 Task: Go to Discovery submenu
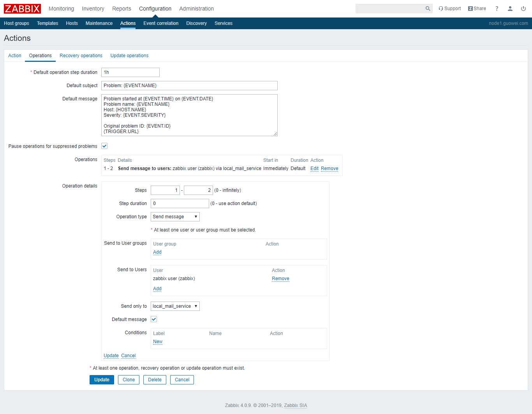point(196,23)
